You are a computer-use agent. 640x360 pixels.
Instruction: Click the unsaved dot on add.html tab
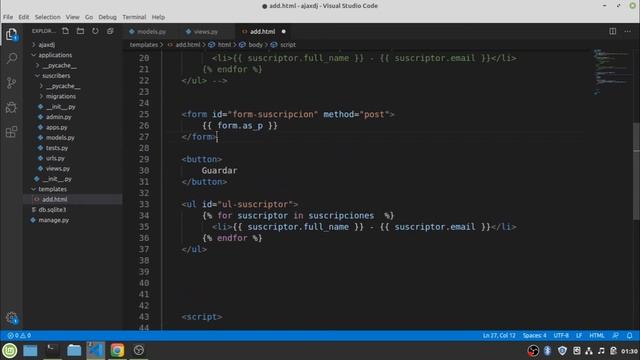[284, 31]
